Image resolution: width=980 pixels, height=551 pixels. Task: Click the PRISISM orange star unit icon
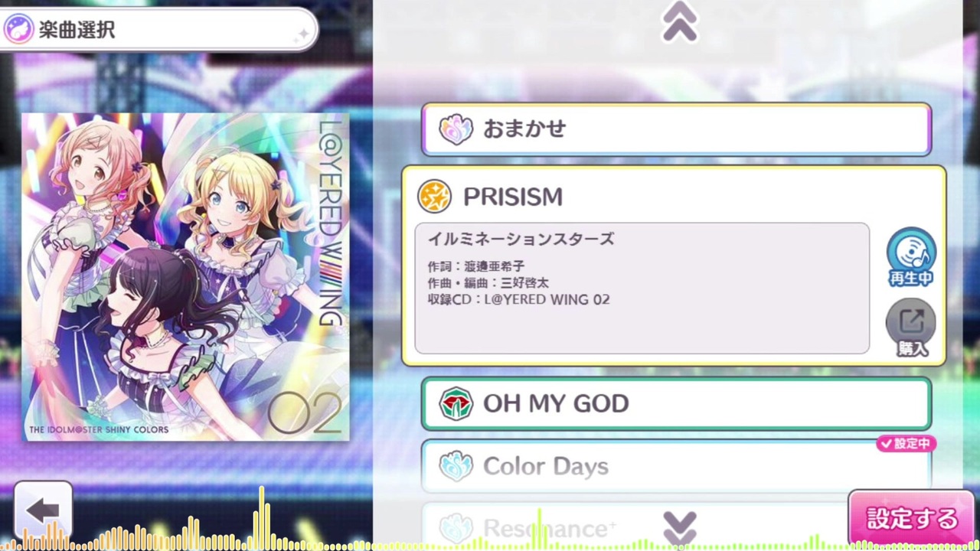point(434,197)
